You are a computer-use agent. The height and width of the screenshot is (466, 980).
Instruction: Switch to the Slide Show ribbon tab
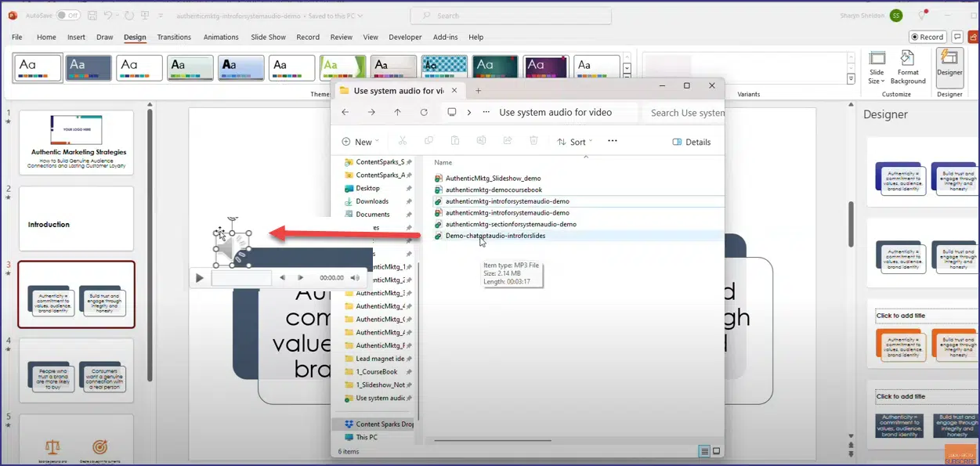coord(268,37)
